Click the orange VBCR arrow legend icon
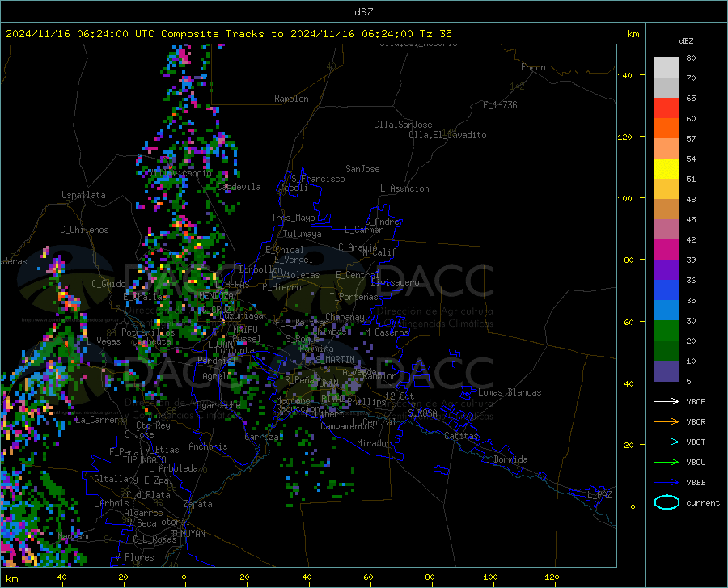 point(667,421)
